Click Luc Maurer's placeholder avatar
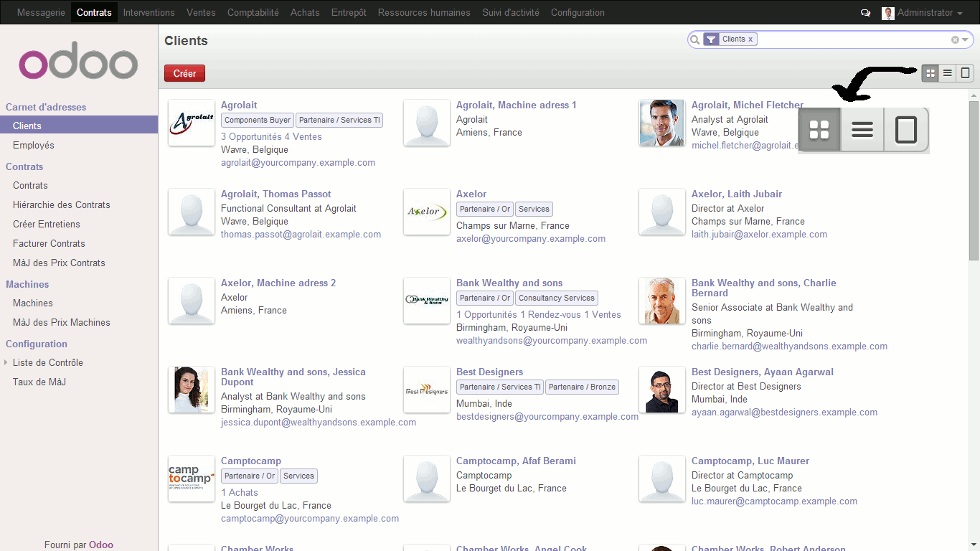Screen dimensions: 980x551 pyautogui.click(x=662, y=479)
